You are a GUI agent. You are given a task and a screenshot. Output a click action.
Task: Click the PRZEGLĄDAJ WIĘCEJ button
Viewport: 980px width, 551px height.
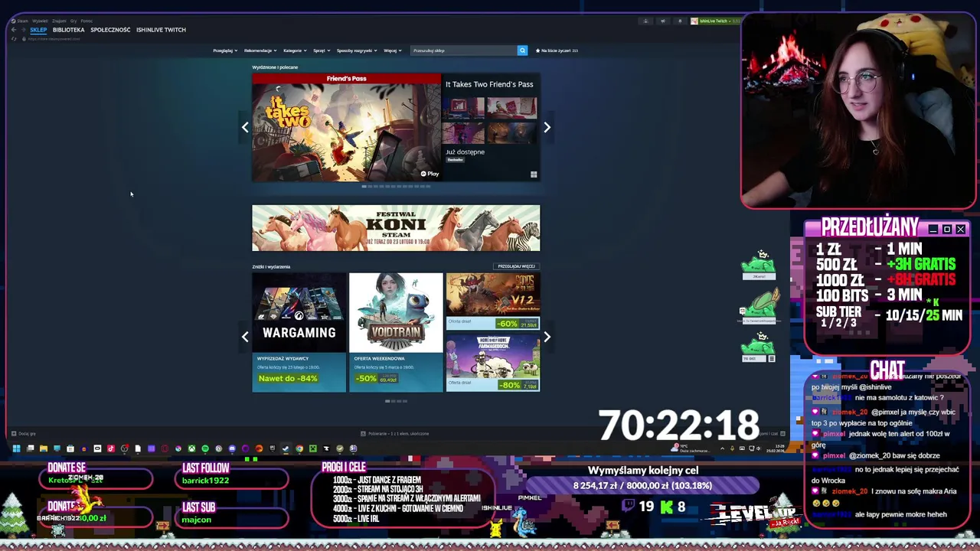pyautogui.click(x=517, y=266)
